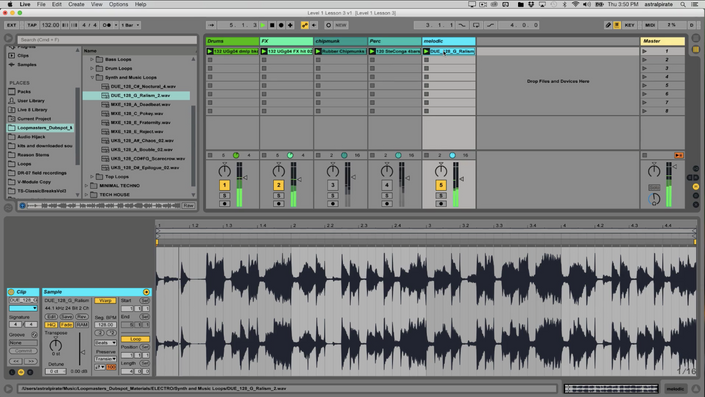Select MXE_128_A_Deadbeat.wav file
The width and height of the screenshot is (705, 397).
tap(140, 104)
